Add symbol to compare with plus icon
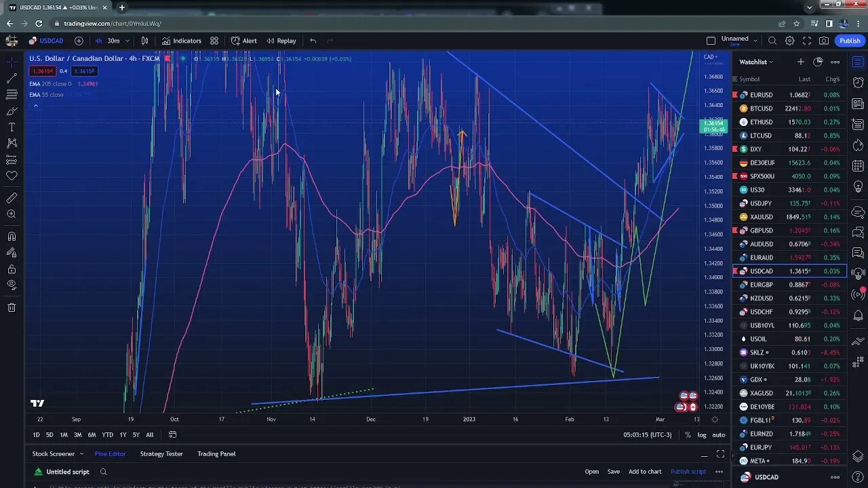The height and width of the screenshot is (488, 868). click(x=79, y=41)
